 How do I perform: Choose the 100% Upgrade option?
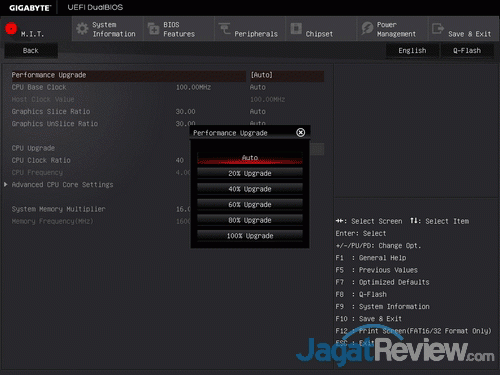pos(250,236)
